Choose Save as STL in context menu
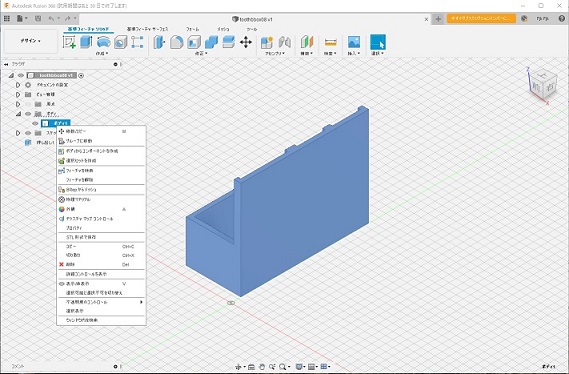Image resolution: width=569 pixels, height=374 pixels. (81, 237)
